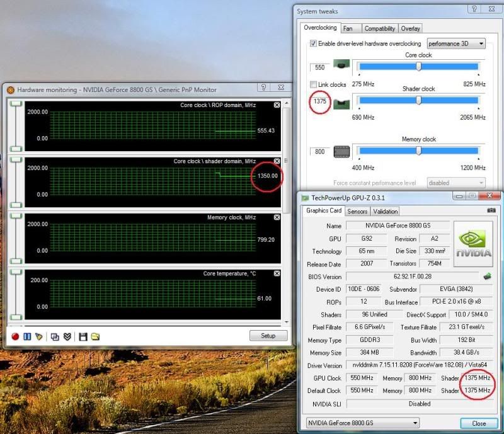Open the Sensors tab in GPU-Z
This screenshot has height=434, width=504.
click(x=357, y=211)
